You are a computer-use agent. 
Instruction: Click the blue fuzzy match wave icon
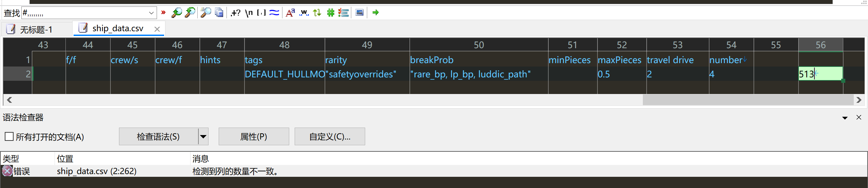click(x=274, y=13)
